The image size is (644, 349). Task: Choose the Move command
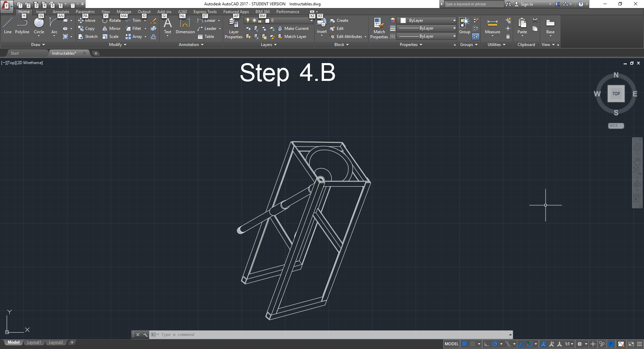[87, 20]
